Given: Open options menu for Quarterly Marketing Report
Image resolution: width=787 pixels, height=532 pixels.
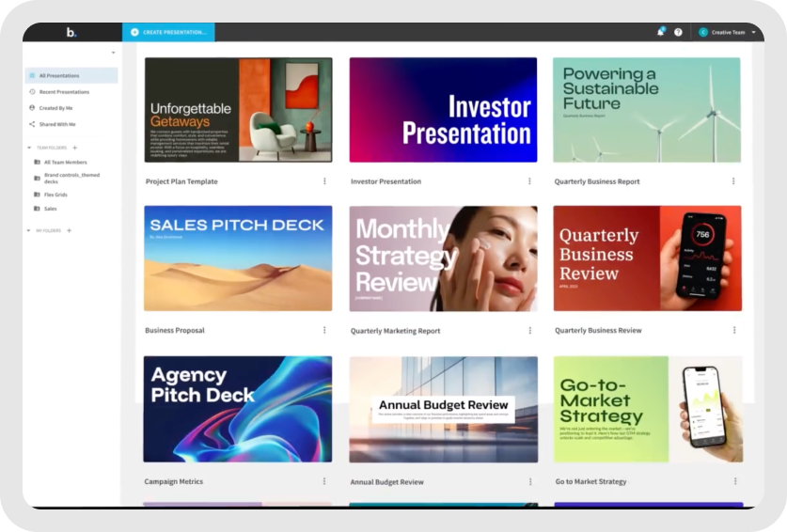Looking at the screenshot, I should (530, 331).
